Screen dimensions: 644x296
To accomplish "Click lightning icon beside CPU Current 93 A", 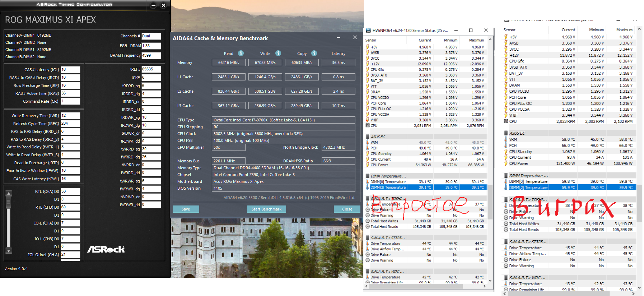I will pyautogui.click(x=506, y=157).
